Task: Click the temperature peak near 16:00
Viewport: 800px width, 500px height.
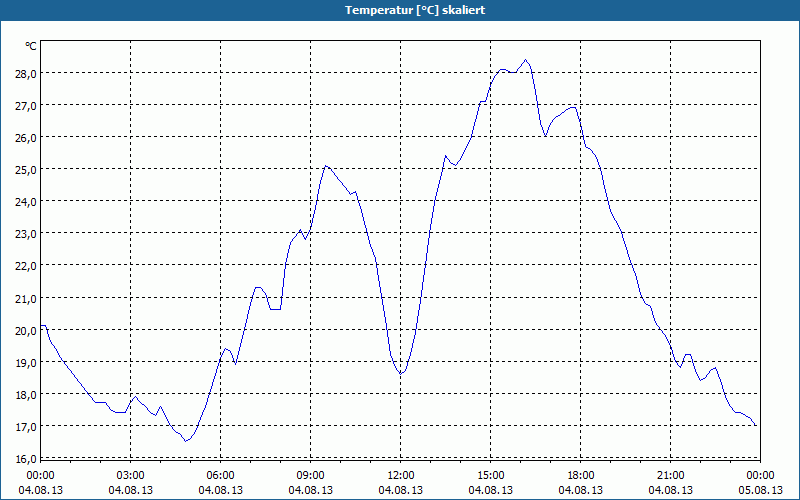Action: click(526, 60)
